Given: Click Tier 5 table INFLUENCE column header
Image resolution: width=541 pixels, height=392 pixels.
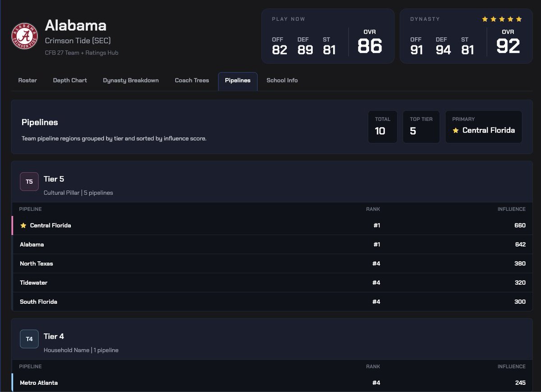Looking at the screenshot, I should pyautogui.click(x=511, y=209).
